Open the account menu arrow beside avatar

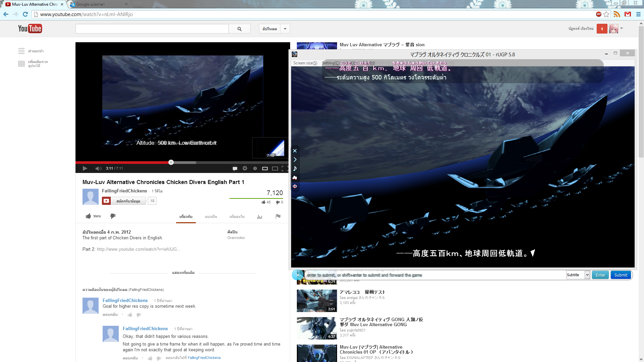[x=622, y=28]
